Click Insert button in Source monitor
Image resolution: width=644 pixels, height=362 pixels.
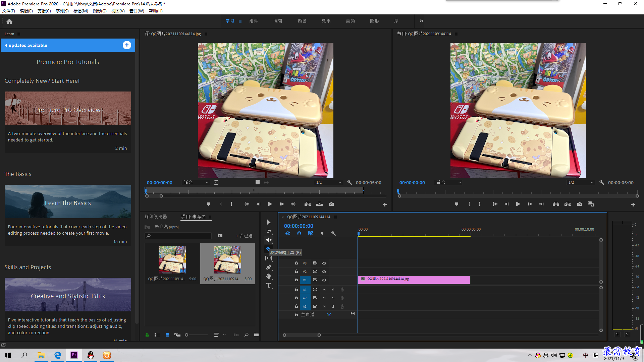click(308, 204)
